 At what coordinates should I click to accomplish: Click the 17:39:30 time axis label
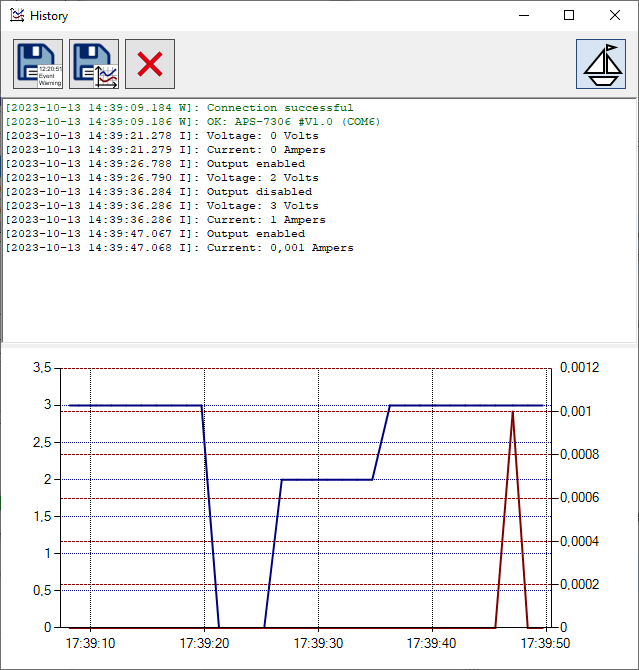pyautogui.click(x=318, y=643)
